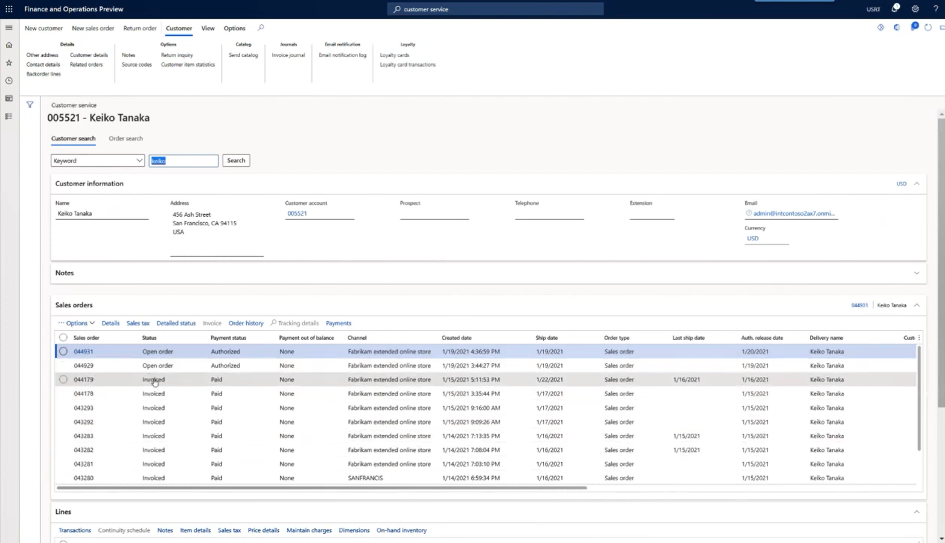Click the filter funnel icon

click(30, 104)
